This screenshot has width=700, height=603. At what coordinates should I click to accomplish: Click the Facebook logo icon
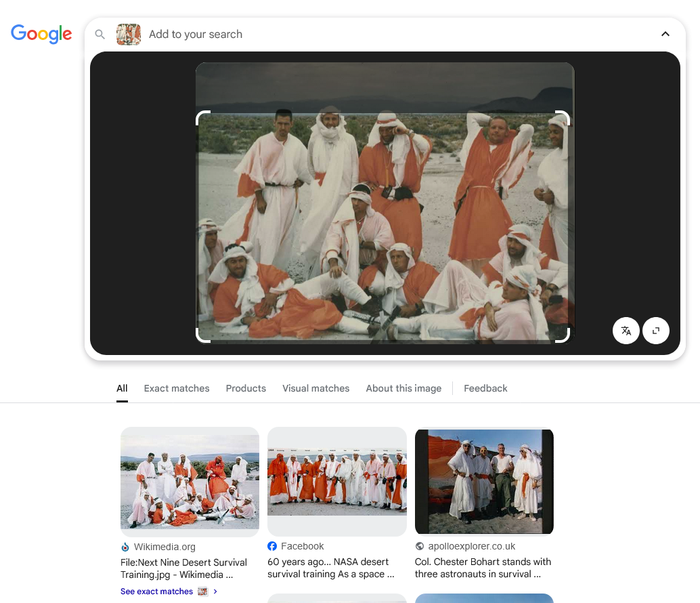(272, 546)
